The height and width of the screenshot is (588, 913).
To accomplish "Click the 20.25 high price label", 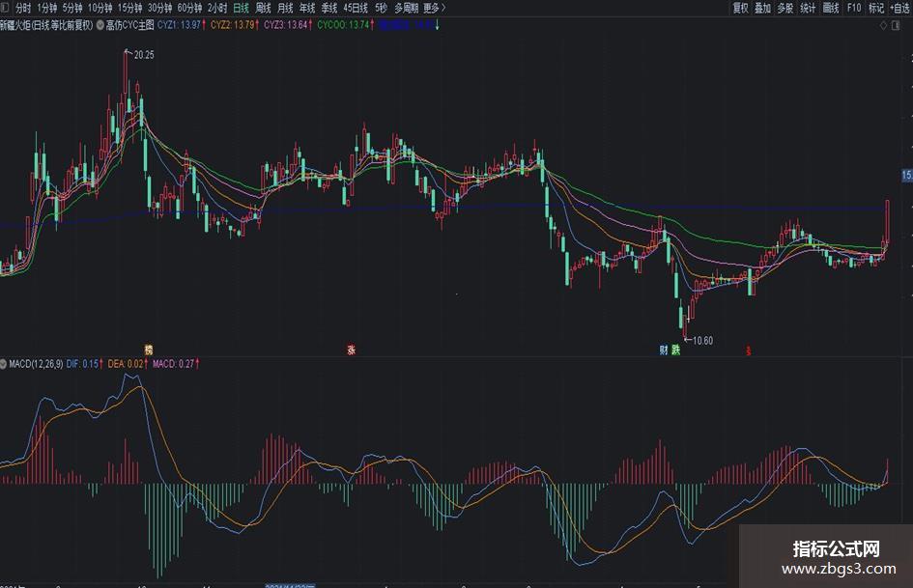I will [144, 55].
